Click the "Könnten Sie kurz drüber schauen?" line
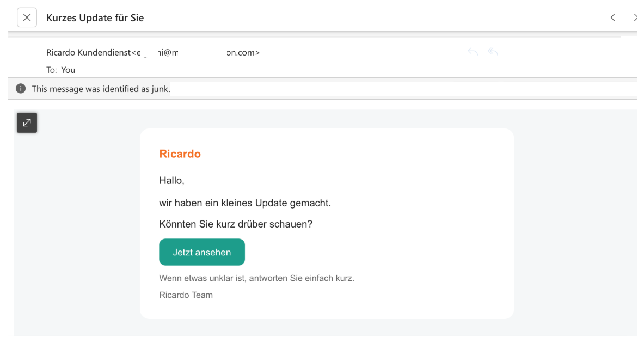Screen dimensions: 644x337 coord(235,224)
